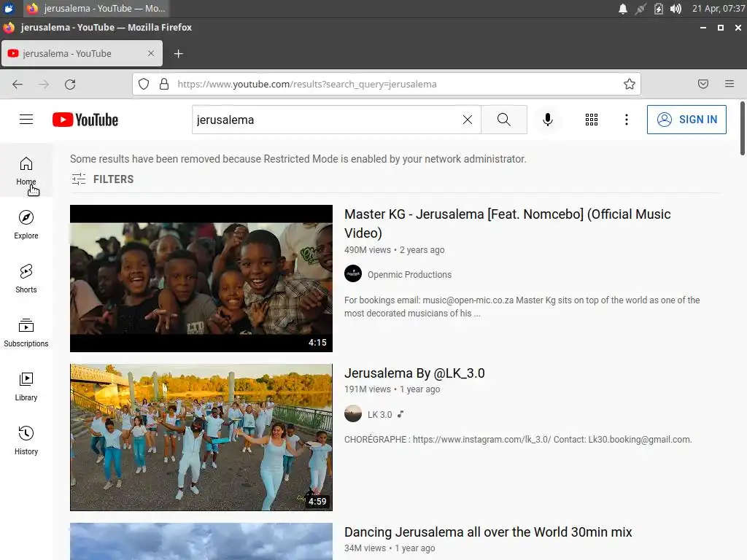Click the page vertical scrollbar
Image resolution: width=747 pixels, height=560 pixels.
pos(742,128)
